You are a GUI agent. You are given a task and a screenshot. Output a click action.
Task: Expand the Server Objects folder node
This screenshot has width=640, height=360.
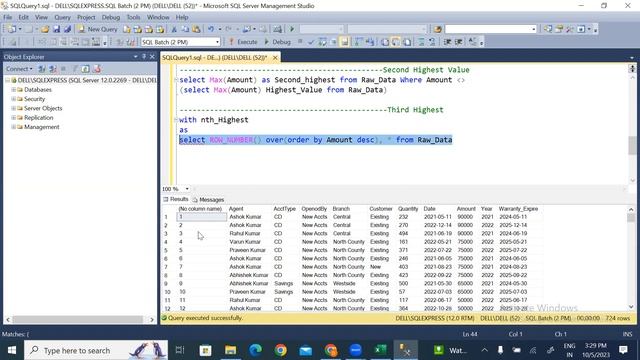pyautogui.click(x=13, y=108)
